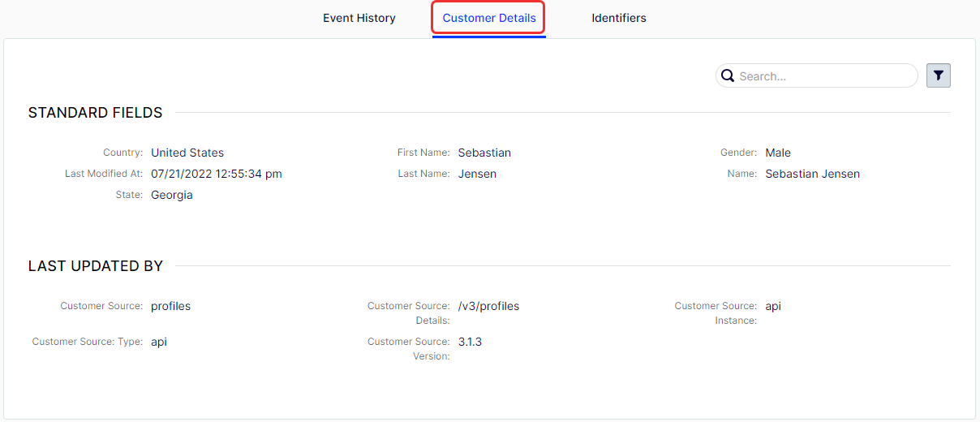
Task: Click the Customer Source value profiles
Action: tap(171, 306)
